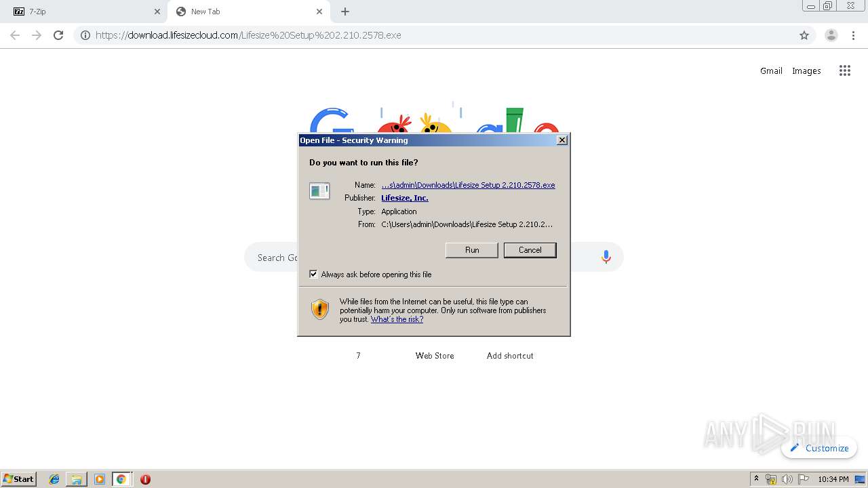Launch Internet Explorer from the taskbar
868x488 pixels.
(x=54, y=479)
